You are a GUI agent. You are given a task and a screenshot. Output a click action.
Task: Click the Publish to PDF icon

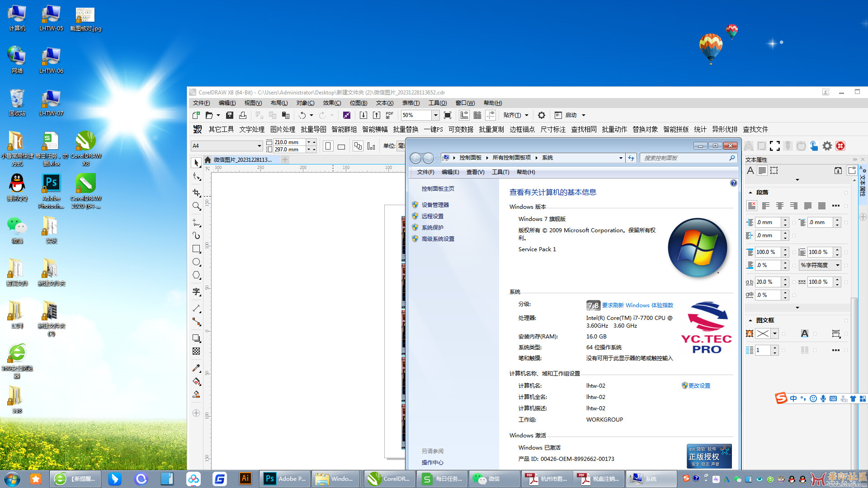390,115
